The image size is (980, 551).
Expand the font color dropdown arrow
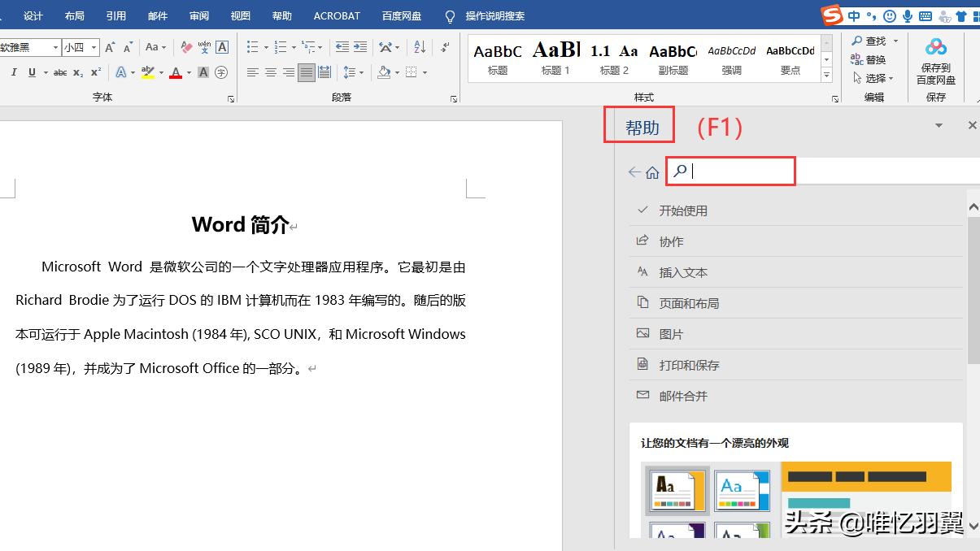[189, 73]
